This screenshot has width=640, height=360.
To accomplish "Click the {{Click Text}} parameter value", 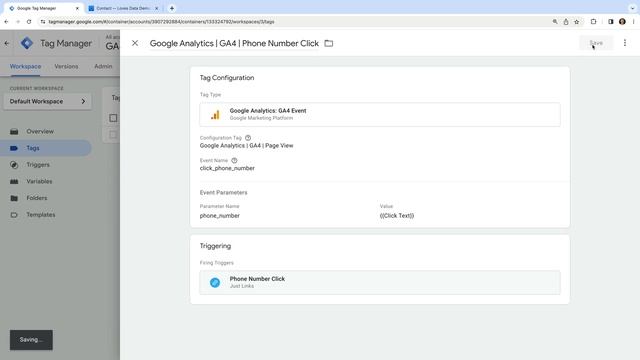I will point(397,216).
